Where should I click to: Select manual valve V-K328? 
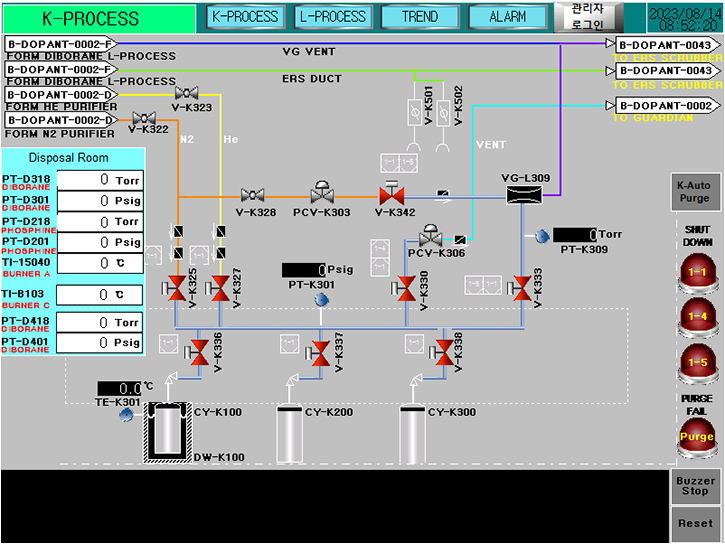coord(252,196)
